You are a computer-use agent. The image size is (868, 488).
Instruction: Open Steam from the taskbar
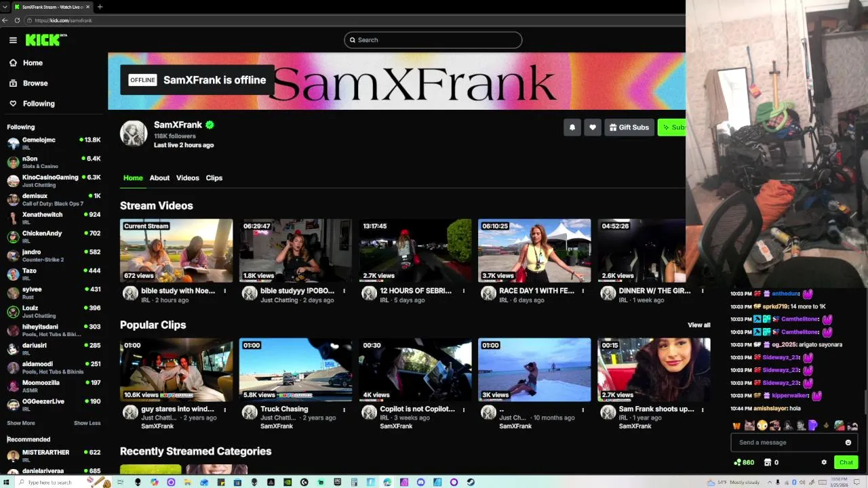click(471, 482)
